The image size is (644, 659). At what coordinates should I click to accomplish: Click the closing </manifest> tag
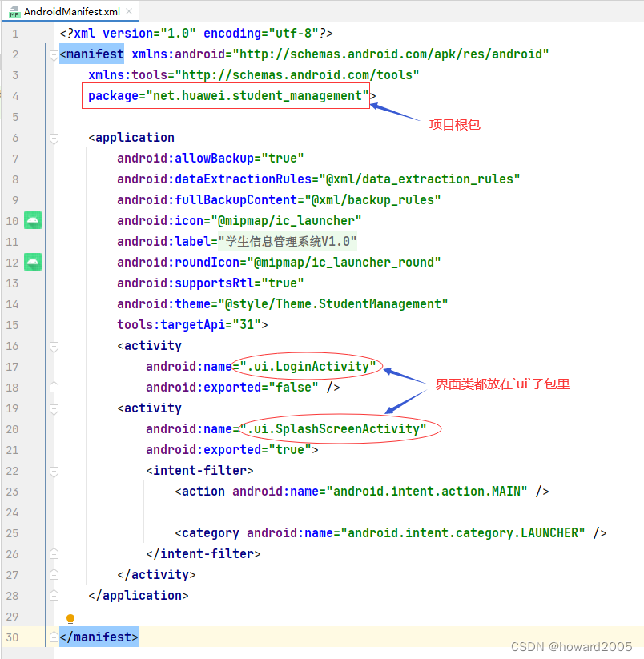point(99,637)
